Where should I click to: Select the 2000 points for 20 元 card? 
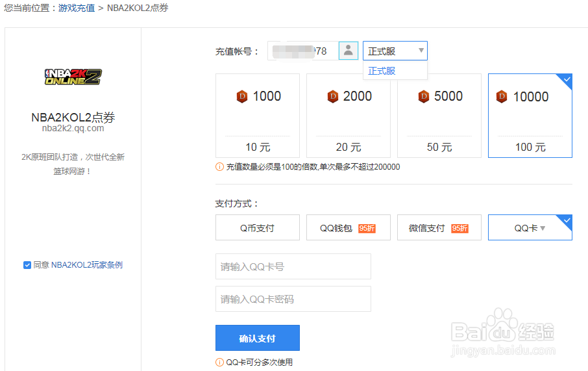pos(349,116)
